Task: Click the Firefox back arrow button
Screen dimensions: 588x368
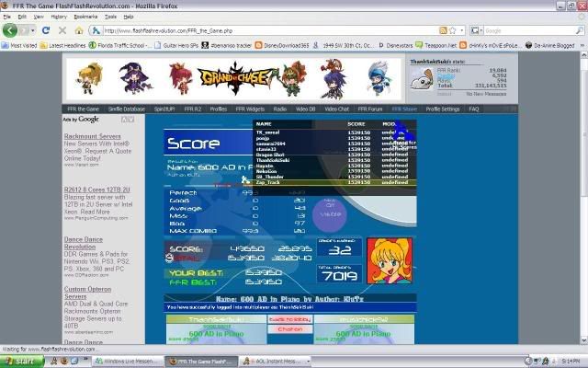Action: pos(13,30)
